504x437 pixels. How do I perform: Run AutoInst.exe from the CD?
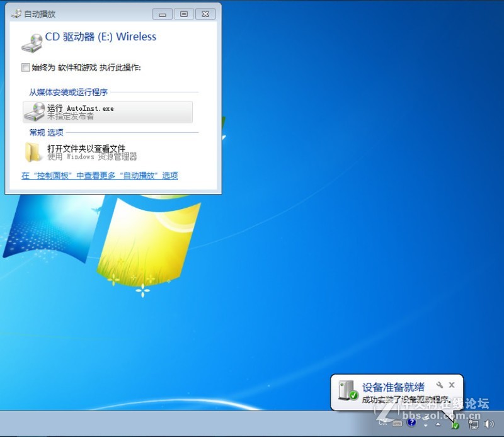(x=108, y=112)
